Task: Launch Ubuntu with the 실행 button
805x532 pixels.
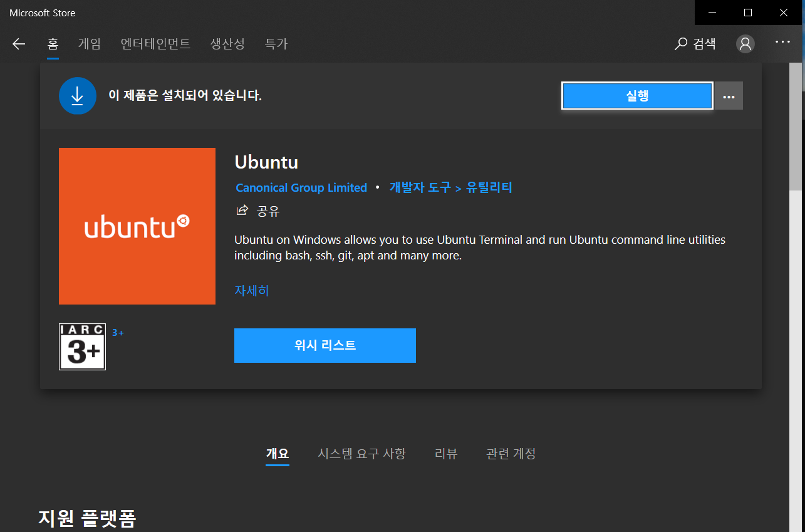Action: [x=637, y=96]
